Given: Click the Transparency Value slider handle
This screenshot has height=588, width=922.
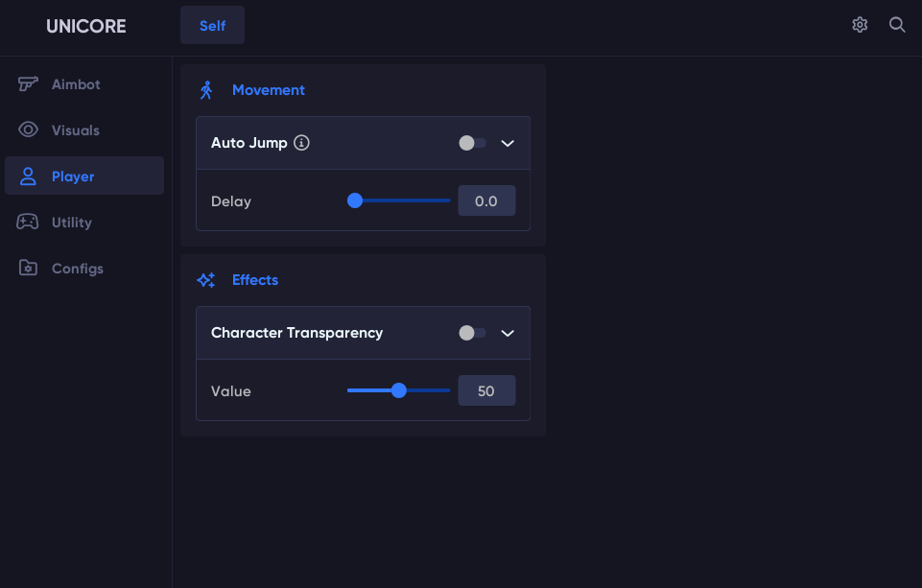Looking at the screenshot, I should point(399,390).
